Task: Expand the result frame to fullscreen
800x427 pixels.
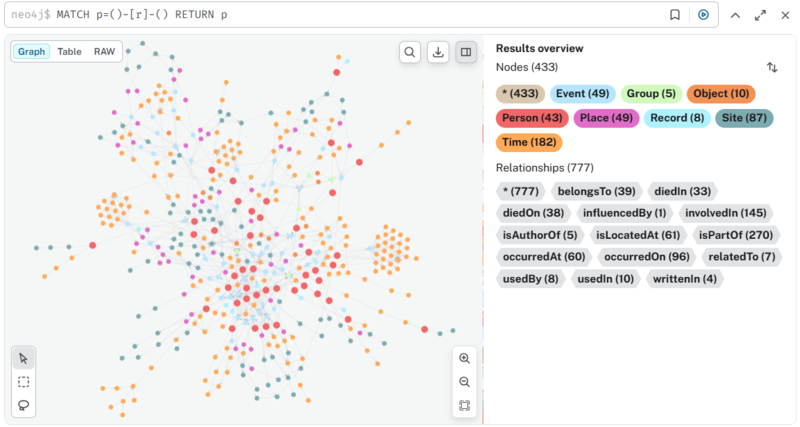Action: 760,15
